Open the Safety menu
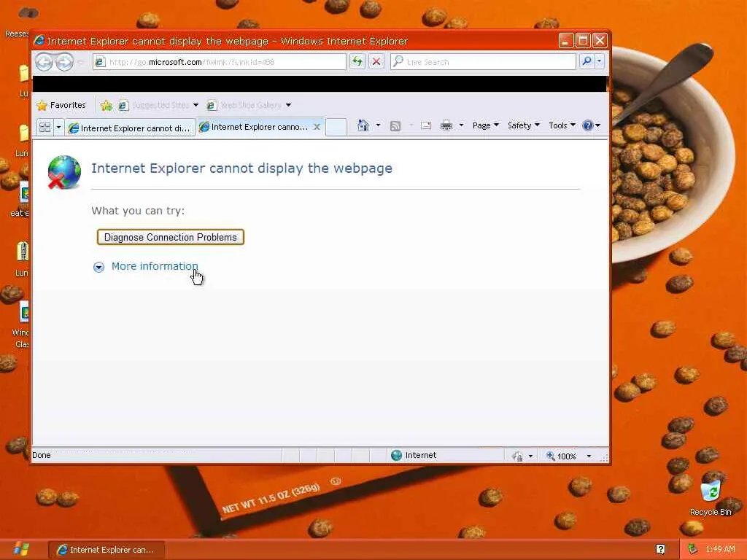 pyautogui.click(x=523, y=125)
